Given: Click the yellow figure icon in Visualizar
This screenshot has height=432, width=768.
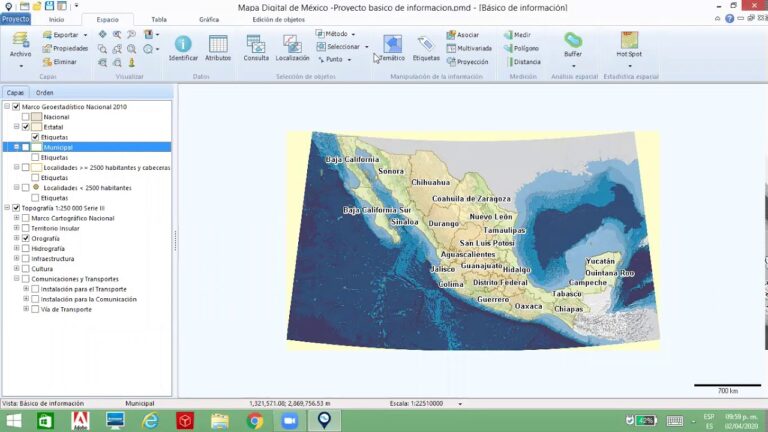Looking at the screenshot, I should tap(132, 62).
